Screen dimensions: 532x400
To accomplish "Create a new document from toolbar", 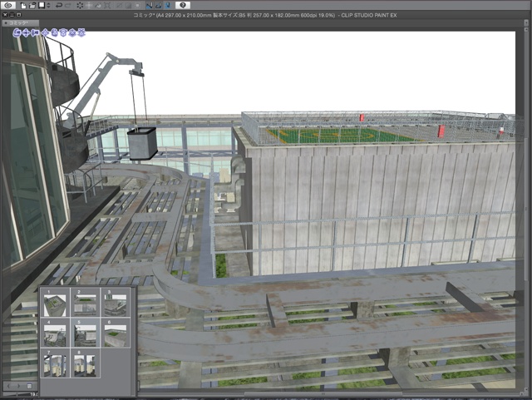I will 22,5.
